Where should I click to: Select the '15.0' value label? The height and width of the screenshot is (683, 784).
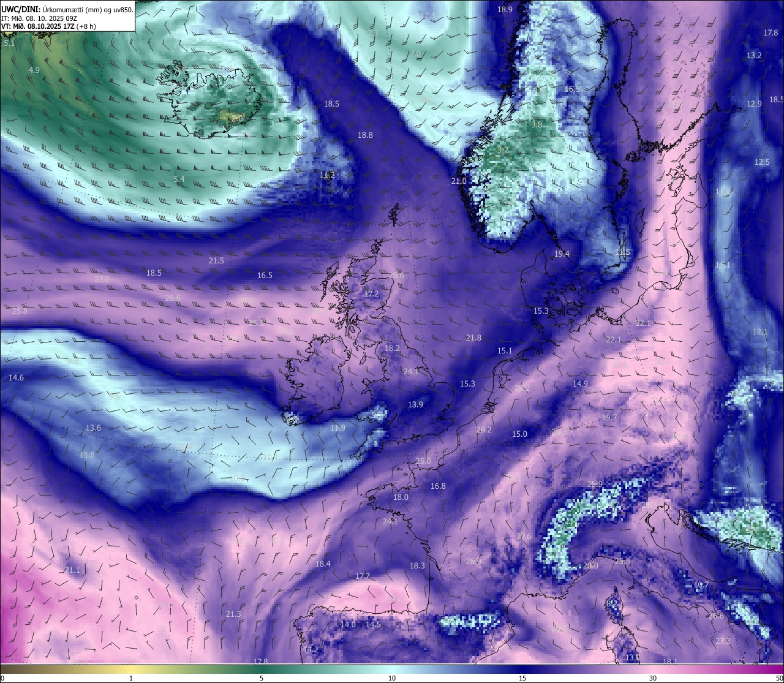[x=519, y=434]
